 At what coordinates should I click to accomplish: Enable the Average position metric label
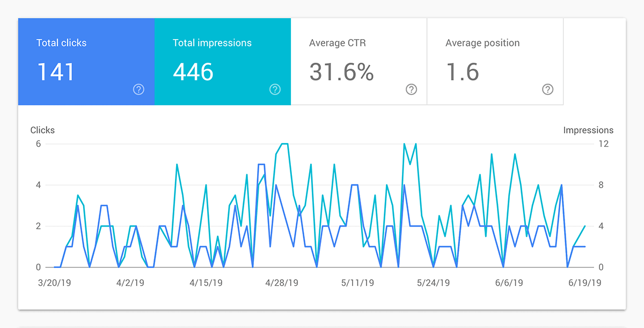coord(482,43)
